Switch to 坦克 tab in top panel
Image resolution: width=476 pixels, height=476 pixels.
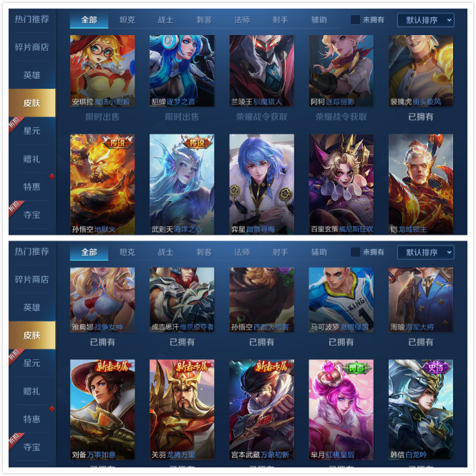click(127, 20)
